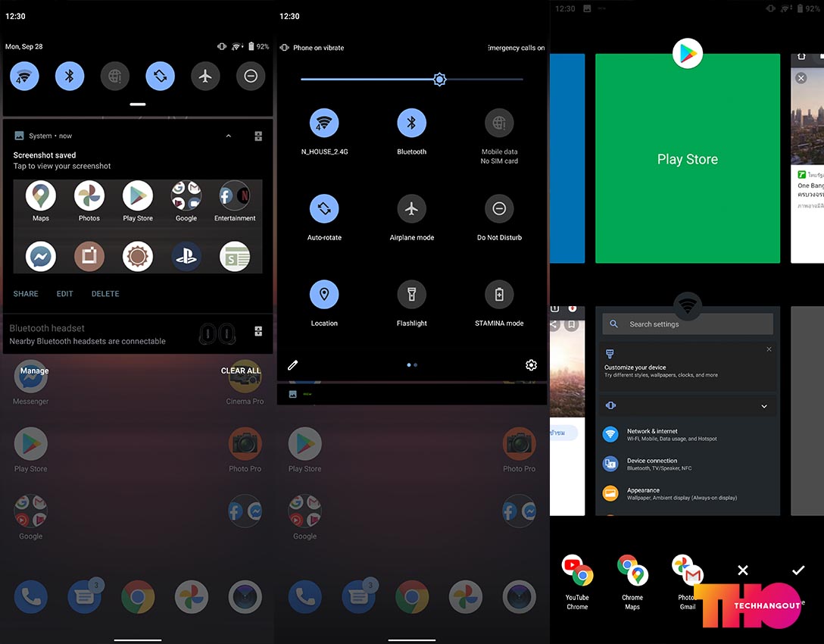
Task: Enable mobile data in the compact quick settings row
Action: (x=114, y=77)
